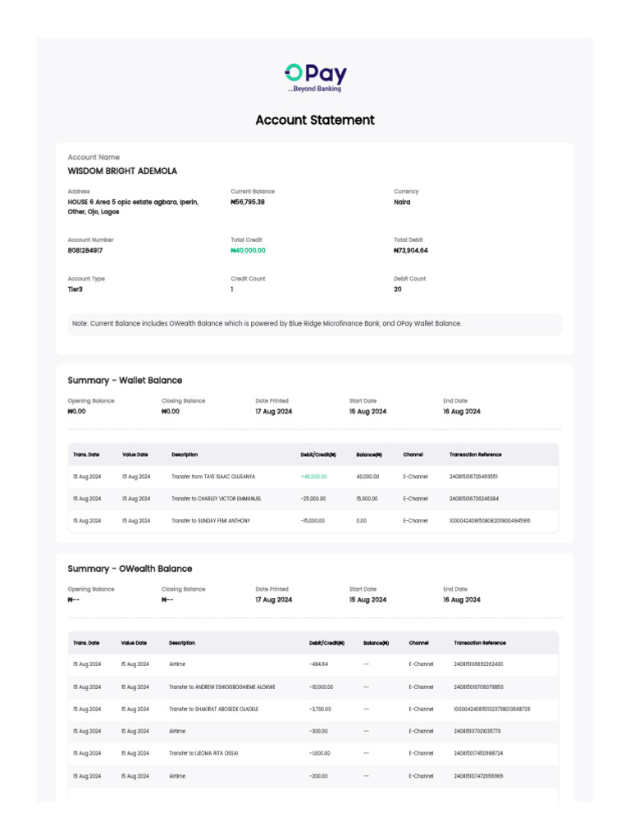Click the Current Balance value ₦56,795.38
Viewport: 630px width, 840px height.
pos(248,202)
